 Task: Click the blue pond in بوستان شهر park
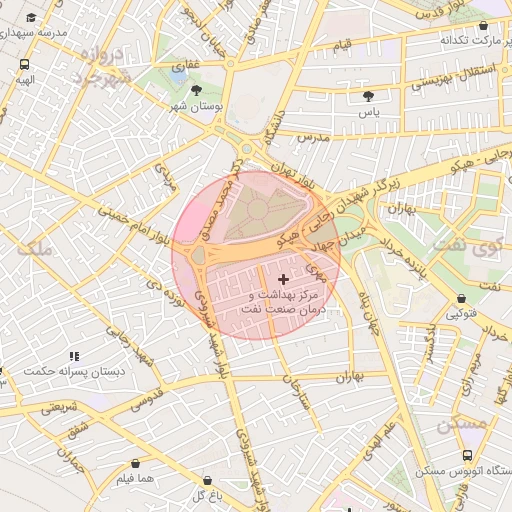(178, 76)
